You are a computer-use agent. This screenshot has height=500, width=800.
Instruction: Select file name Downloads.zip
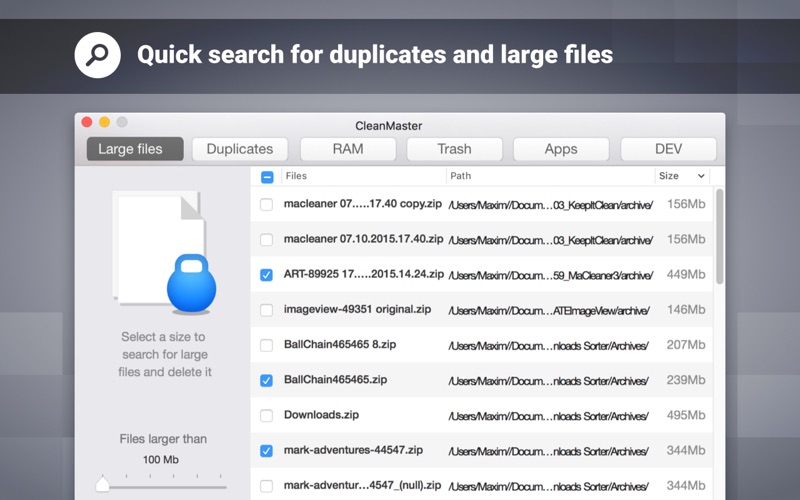pyautogui.click(x=321, y=415)
